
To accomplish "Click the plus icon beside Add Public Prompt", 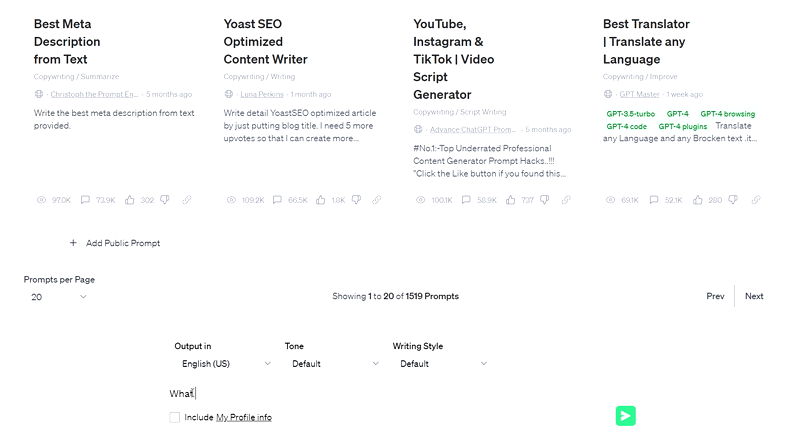I will pos(73,243).
